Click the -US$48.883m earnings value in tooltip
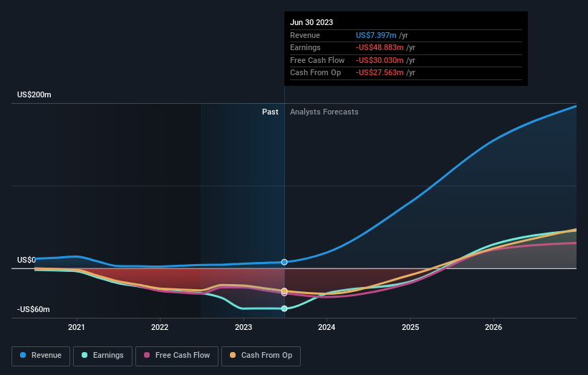Viewport: 588px width, 375px height. click(x=380, y=47)
